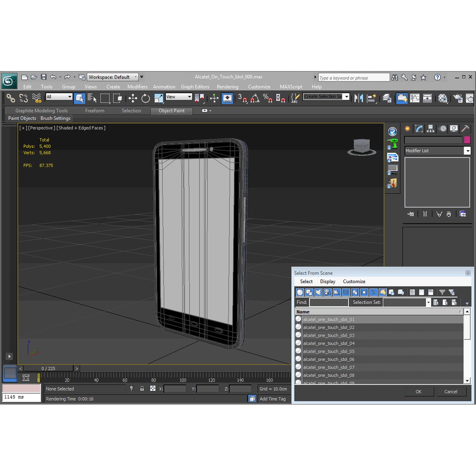Switch to the Graphite Modeling Tools tab
This screenshot has width=476, height=476.
pyautogui.click(x=41, y=111)
